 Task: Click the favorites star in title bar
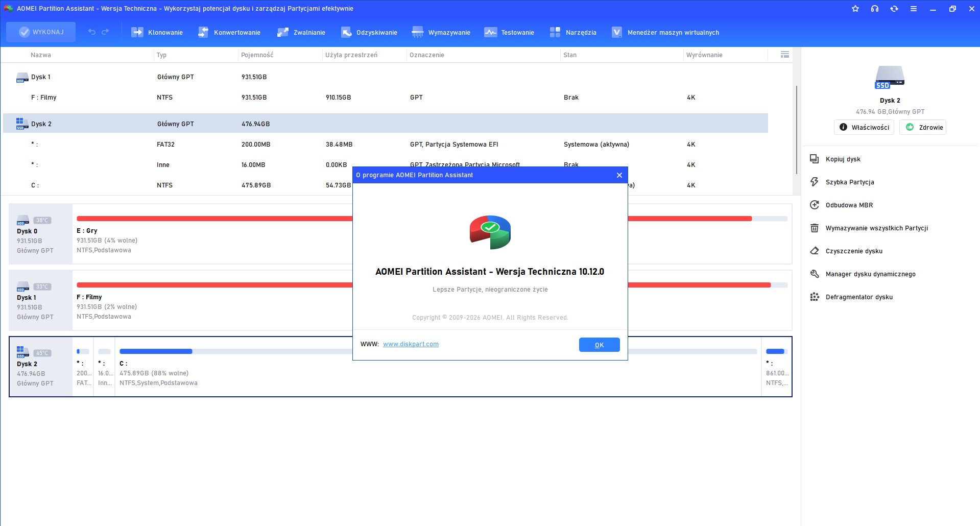pos(855,9)
